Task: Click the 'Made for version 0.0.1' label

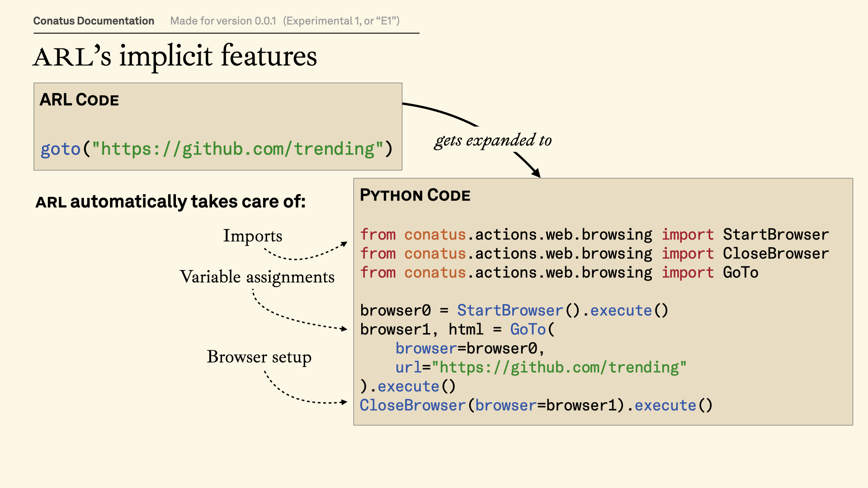Action: (x=223, y=21)
